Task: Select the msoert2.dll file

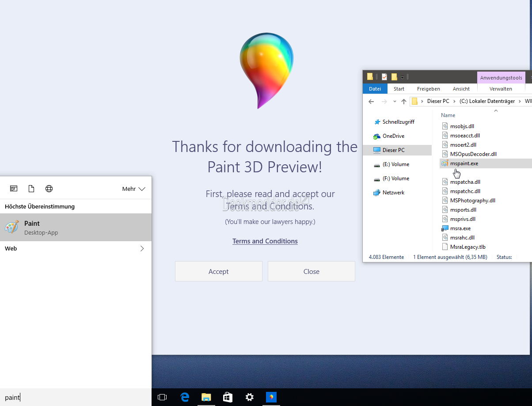Action: pyautogui.click(x=463, y=145)
